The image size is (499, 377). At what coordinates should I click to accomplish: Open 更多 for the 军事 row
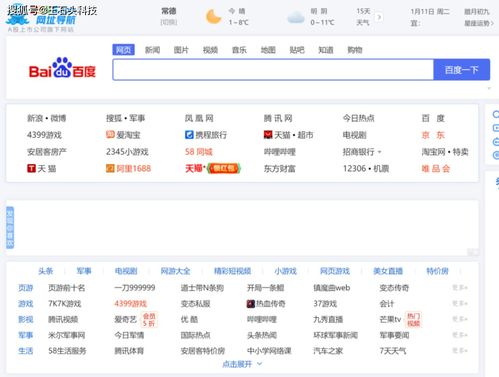pyautogui.click(x=460, y=335)
